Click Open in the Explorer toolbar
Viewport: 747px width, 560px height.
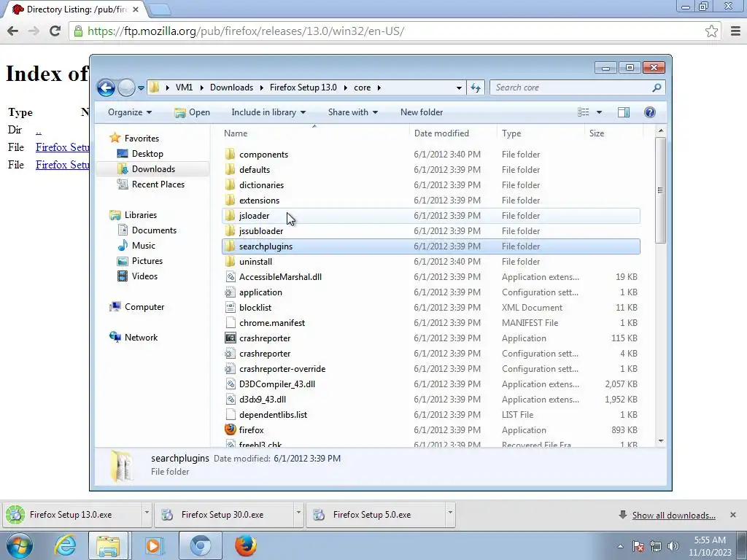click(192, 112)
